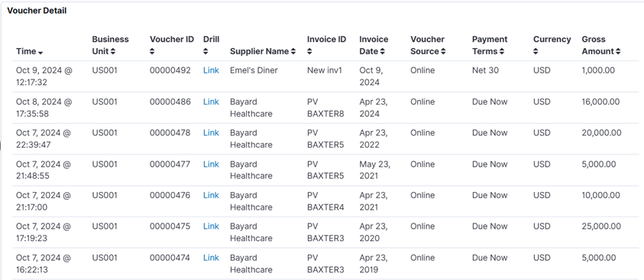Open drill Link for voucher 00000476
This screenshot has height=280, width=644.
tap(211, 195)
